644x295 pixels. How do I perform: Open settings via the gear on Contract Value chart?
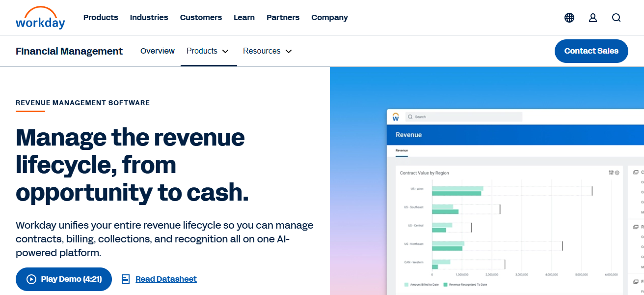(617, 173)
